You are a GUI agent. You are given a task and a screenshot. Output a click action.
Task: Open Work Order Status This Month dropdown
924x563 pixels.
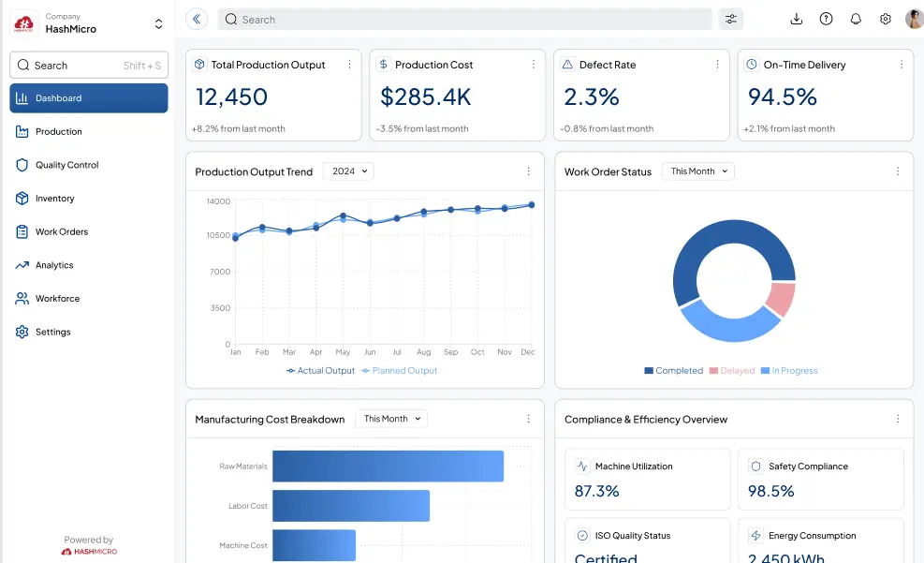pos(697,171)
